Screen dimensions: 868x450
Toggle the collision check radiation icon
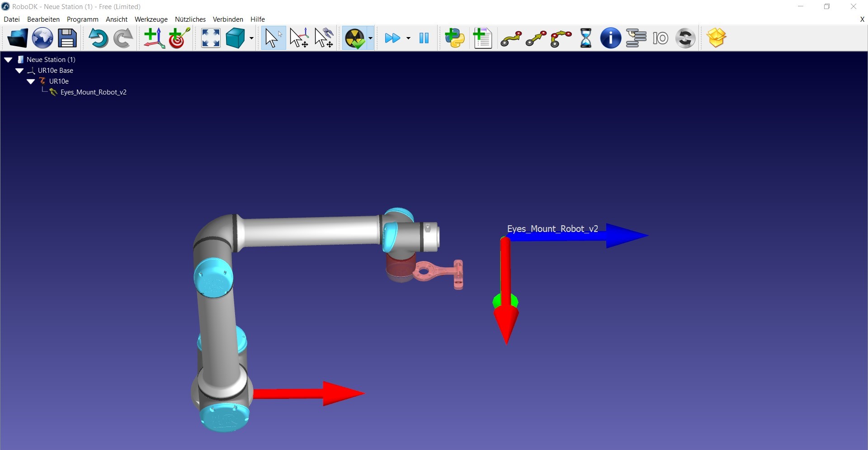(x=355, y=38)
